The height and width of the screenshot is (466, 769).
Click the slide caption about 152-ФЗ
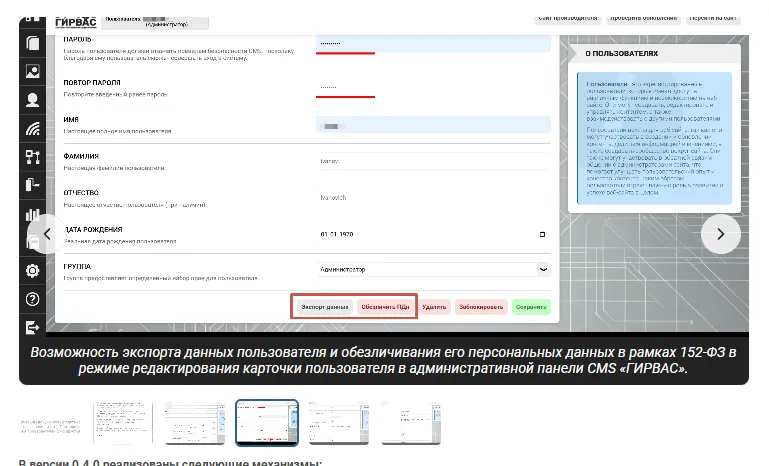[384, 360]
